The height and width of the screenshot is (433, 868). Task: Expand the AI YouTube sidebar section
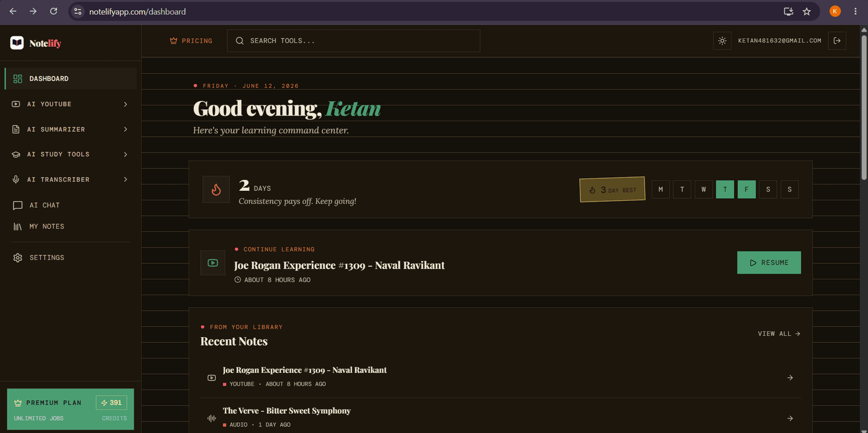click(x=71, y=104)
